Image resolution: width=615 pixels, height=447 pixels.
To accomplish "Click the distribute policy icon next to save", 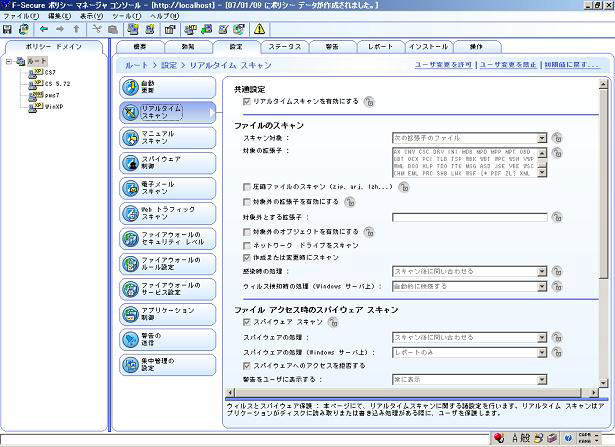I will (24, 29).
